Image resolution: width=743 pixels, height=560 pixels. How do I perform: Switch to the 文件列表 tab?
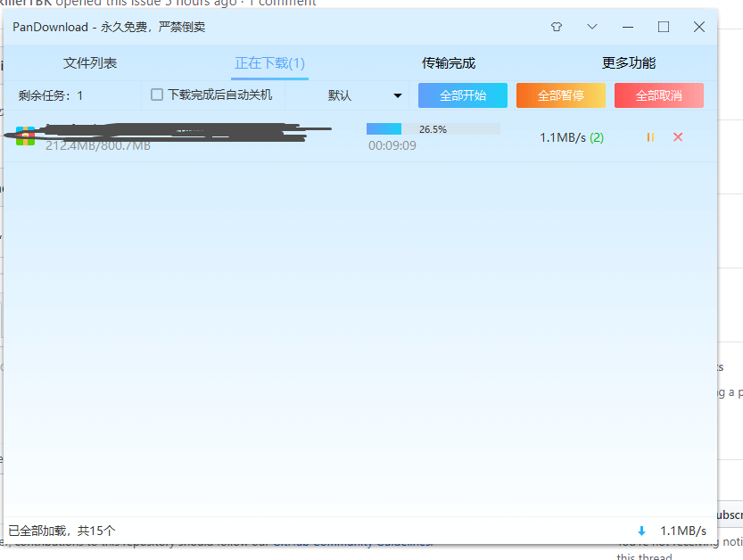coord(89,62)
